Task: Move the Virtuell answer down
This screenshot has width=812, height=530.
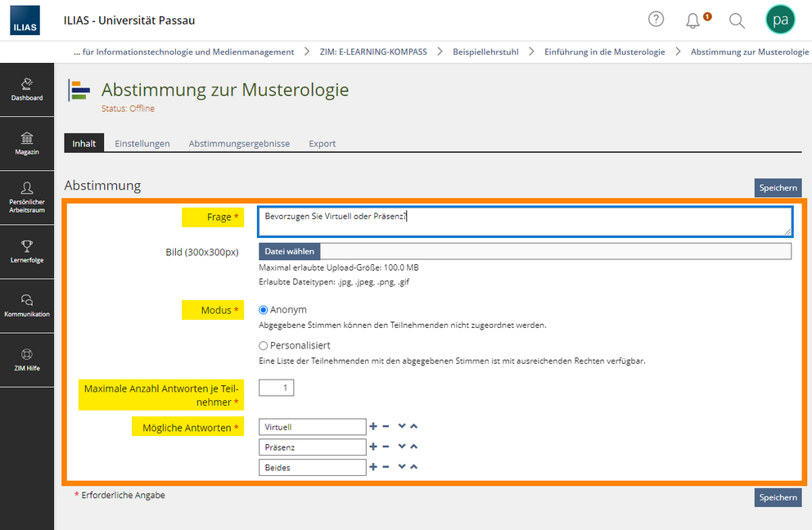Action: [401, 426]
